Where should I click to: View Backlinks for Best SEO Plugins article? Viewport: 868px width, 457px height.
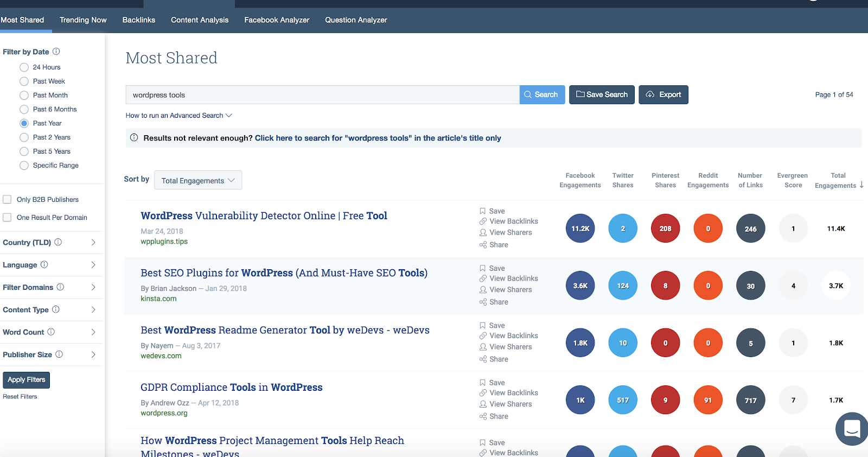coord(508,278)
